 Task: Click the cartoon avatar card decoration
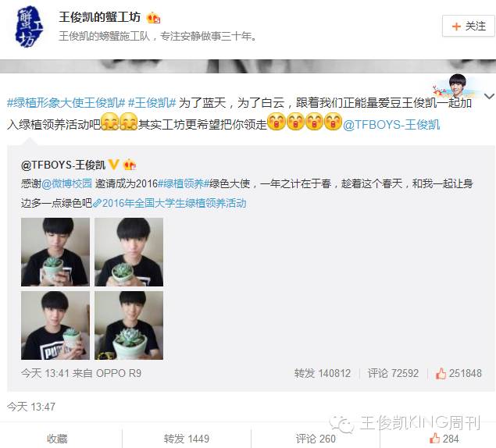click(456, 86)
